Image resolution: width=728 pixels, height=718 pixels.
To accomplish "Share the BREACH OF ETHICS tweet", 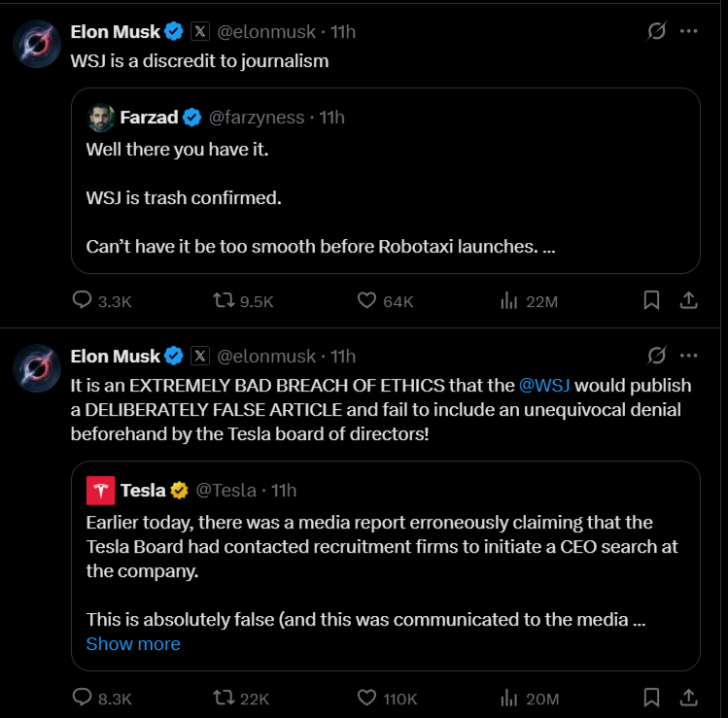I will 688,698.
